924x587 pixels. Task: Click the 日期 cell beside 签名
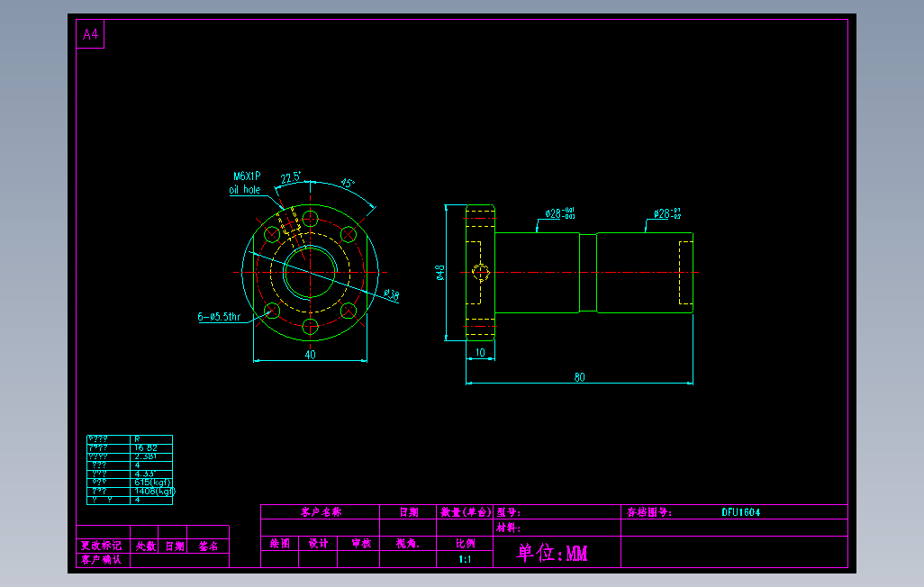point(175,546)
